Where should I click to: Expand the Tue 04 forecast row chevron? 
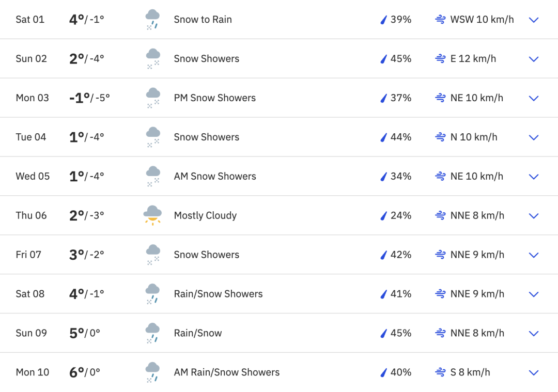tap(534, 137)
